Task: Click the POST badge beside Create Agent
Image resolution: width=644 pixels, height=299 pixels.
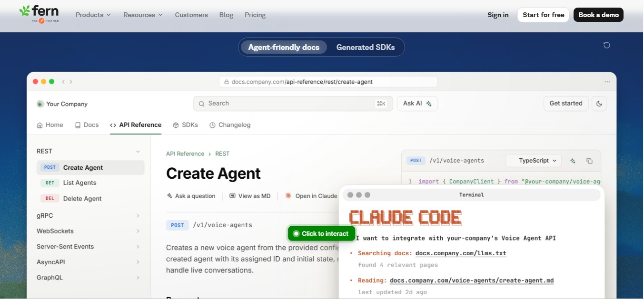Action: click(x=50, y=167)
